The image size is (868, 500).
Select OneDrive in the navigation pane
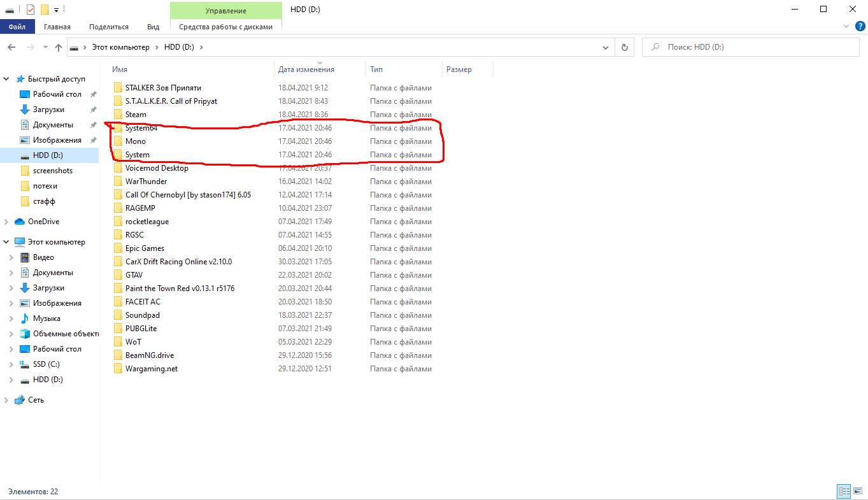(x=43, y=222)
